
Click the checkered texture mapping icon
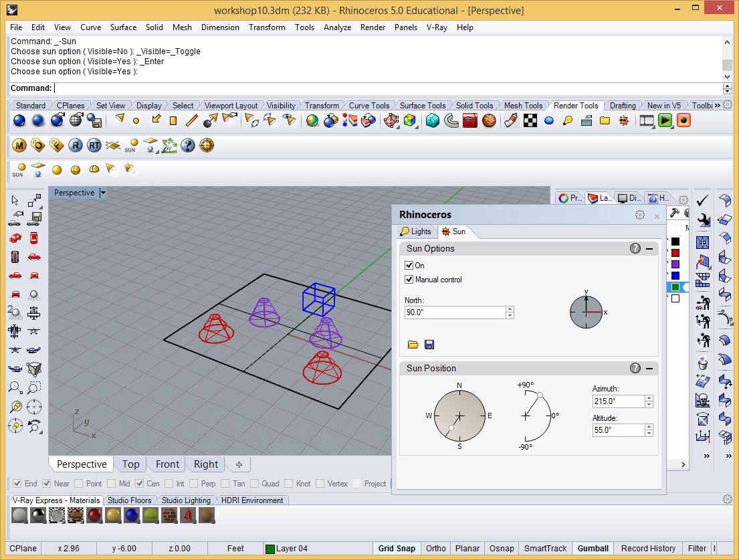530,120
